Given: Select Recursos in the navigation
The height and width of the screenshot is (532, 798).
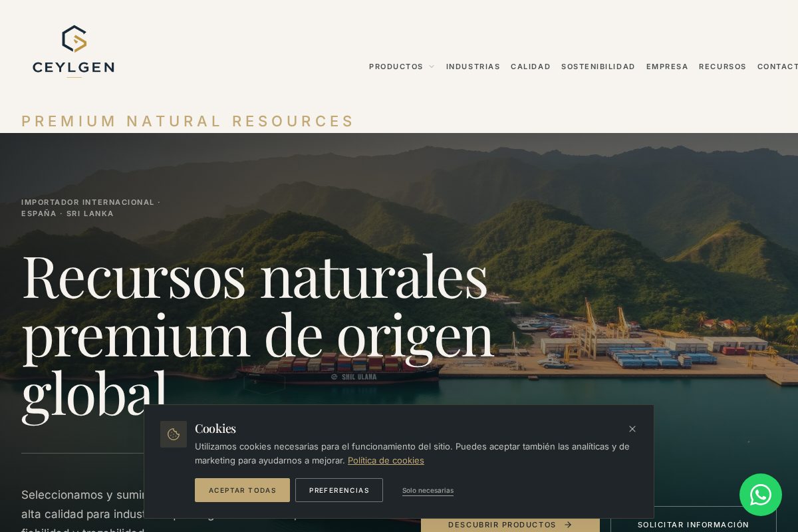Looking at the screenshot, I should pos(723,66).
